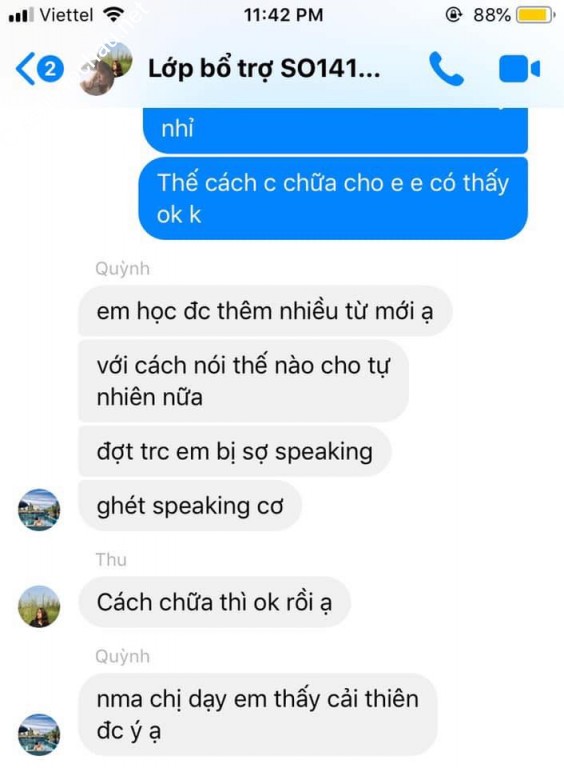This screenshot has height=768, width=564.
Task: Tap Quỳnh's avatar beside 'ghét speaking cơ'
Action: pyautogui.click(x=39, y=510)
